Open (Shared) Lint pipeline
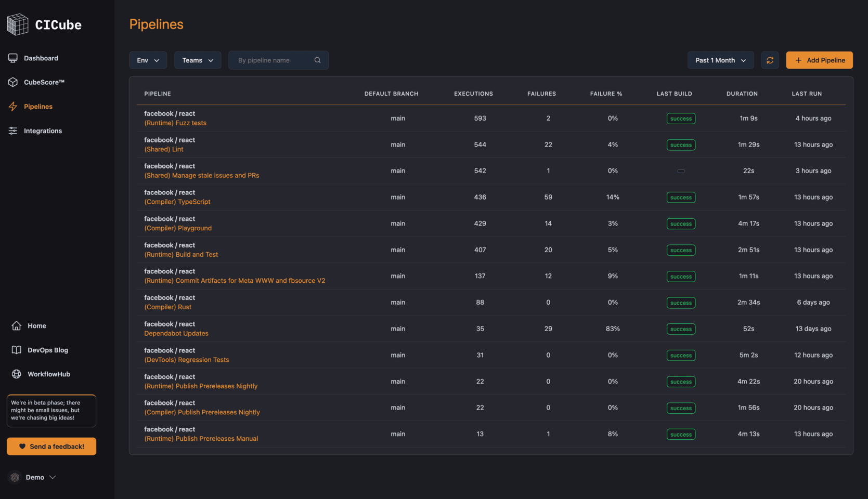Viewport: 868px width, 499px height. click(x=164, y=149)
